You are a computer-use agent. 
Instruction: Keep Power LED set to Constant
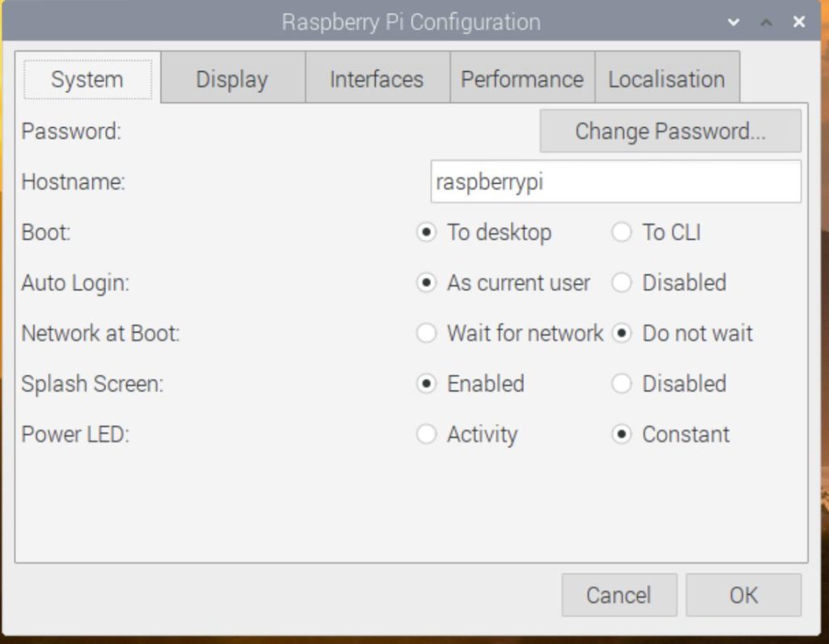(x=622, y=434)
